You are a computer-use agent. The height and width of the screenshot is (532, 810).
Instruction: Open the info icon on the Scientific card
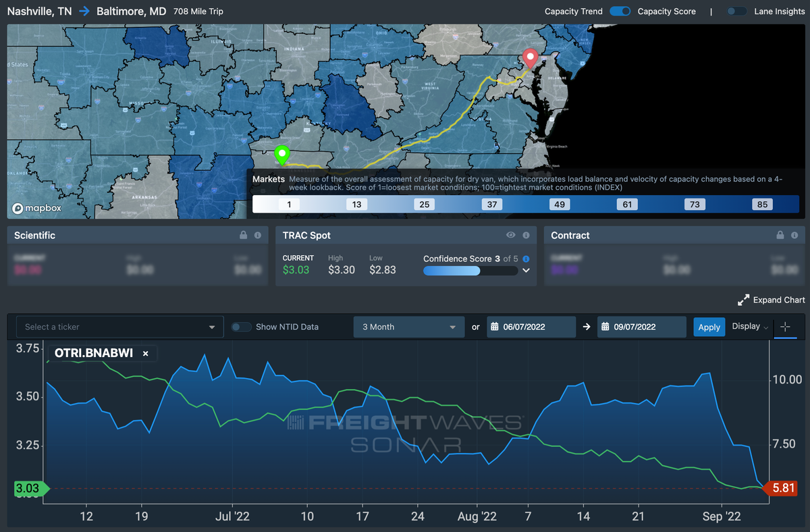[x=257, y=235]
